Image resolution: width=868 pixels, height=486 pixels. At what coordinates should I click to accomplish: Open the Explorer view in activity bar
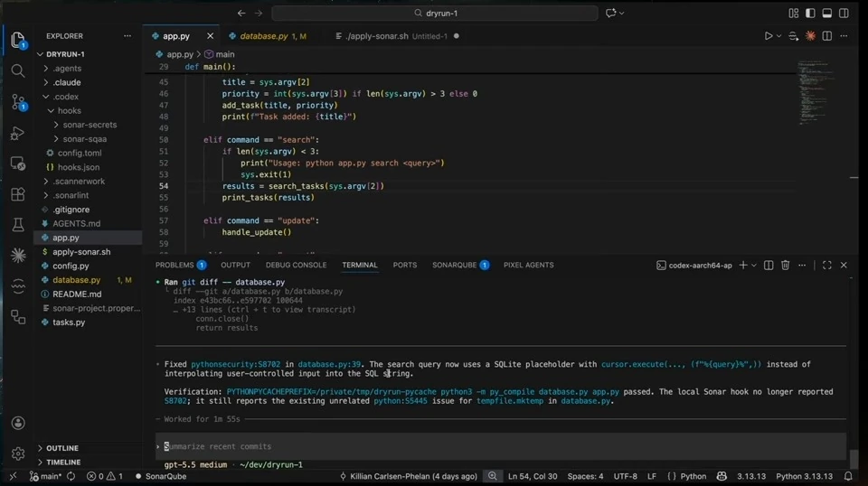click(x=18, y=40)
